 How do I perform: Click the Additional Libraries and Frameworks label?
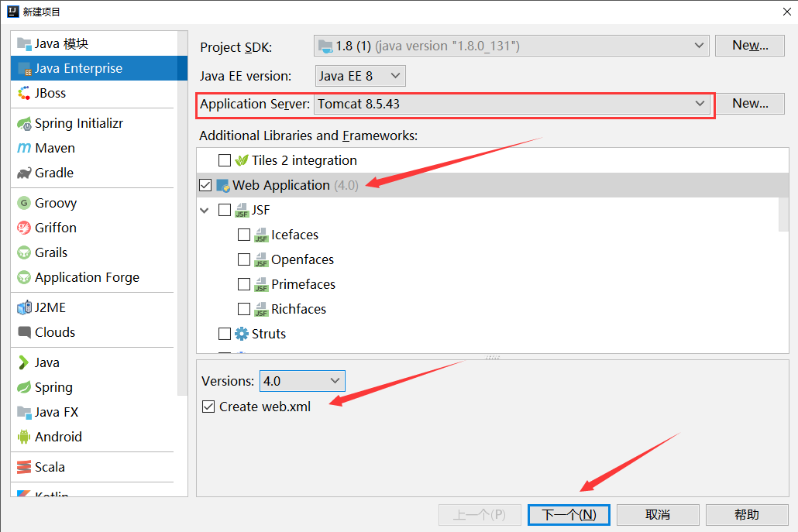point(308,136)
